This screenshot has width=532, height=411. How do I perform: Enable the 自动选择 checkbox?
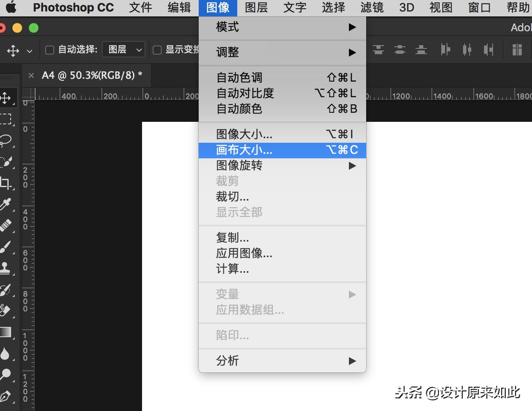point(49,49)
